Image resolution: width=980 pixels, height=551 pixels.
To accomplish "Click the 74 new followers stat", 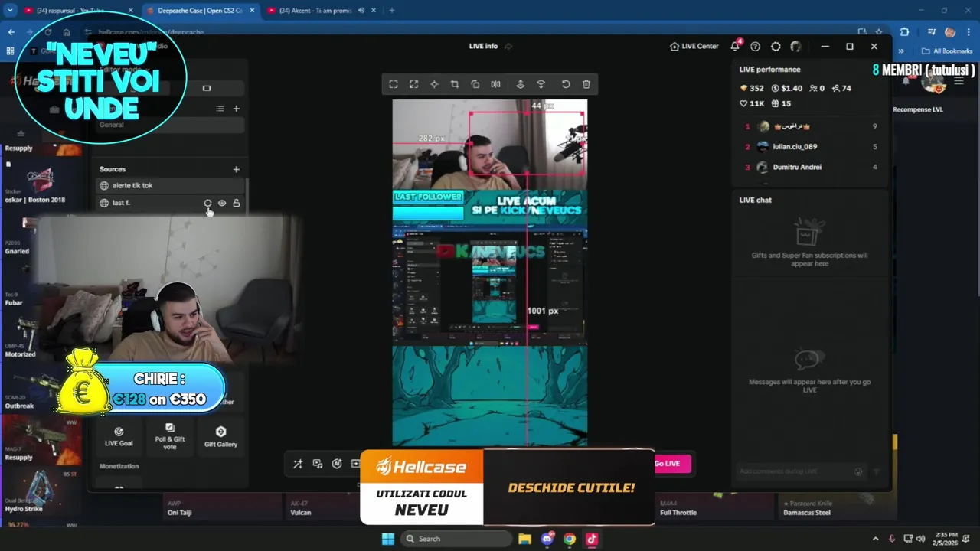I will coord(841,88).
